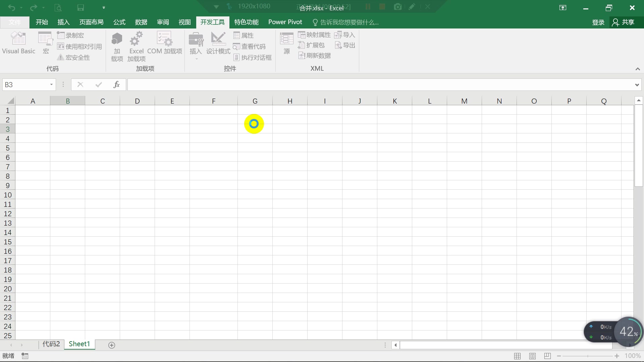Open Macro Security (宏安全性)
The height and width of the screenshot is (362, 644).
coord(73,58)
